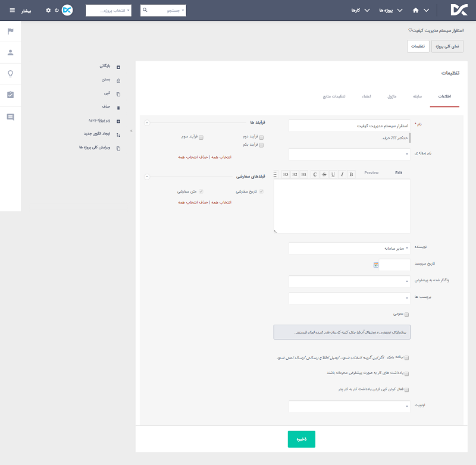Open the زیر پروژه ی dropdown

[349, 154]
